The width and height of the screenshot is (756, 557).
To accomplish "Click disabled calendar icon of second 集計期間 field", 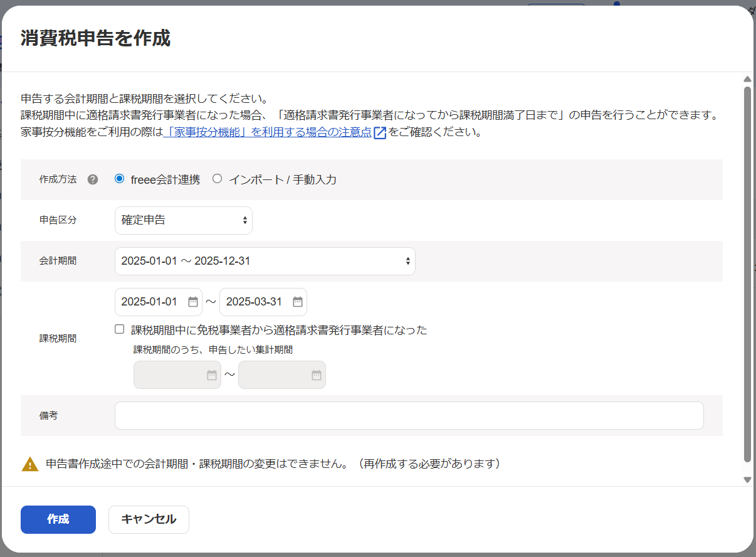I will [x=317, y=374].
